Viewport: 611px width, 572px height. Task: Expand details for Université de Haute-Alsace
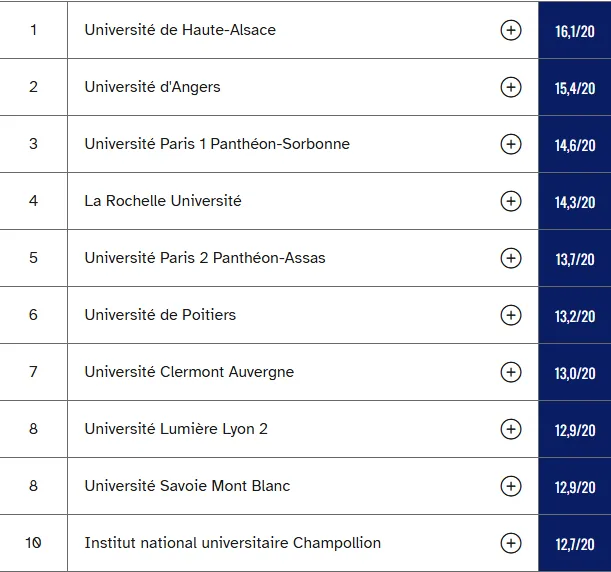click(510, 30)
